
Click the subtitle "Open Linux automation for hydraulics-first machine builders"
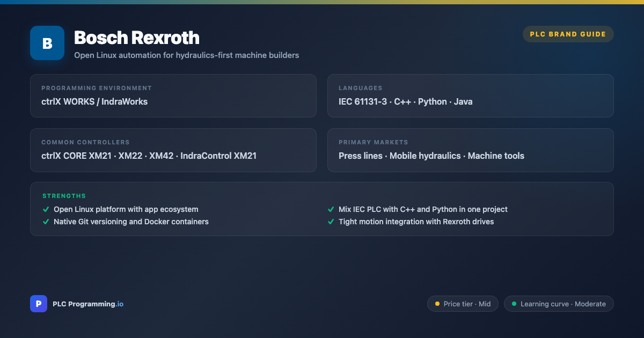pyautogui.click(x=186, y=55)
